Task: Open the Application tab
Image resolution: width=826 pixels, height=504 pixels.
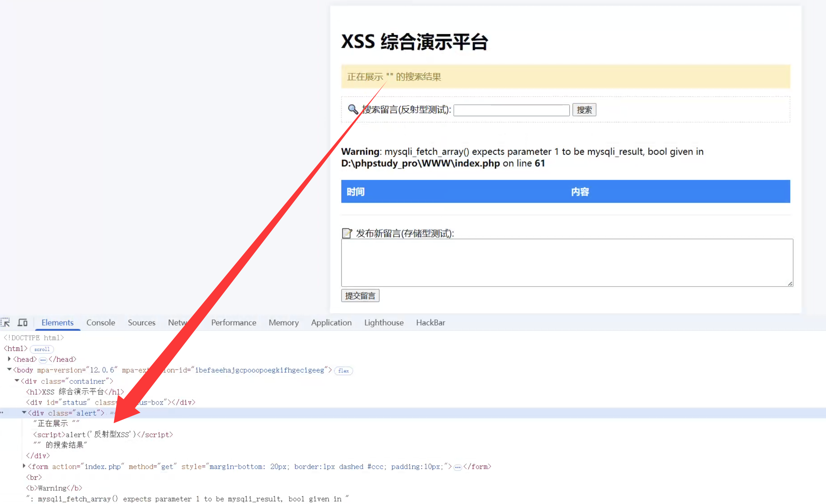Action: 331,323
